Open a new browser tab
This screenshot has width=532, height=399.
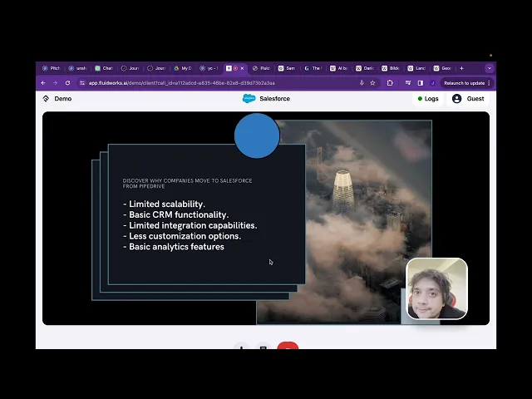[461, 68]
